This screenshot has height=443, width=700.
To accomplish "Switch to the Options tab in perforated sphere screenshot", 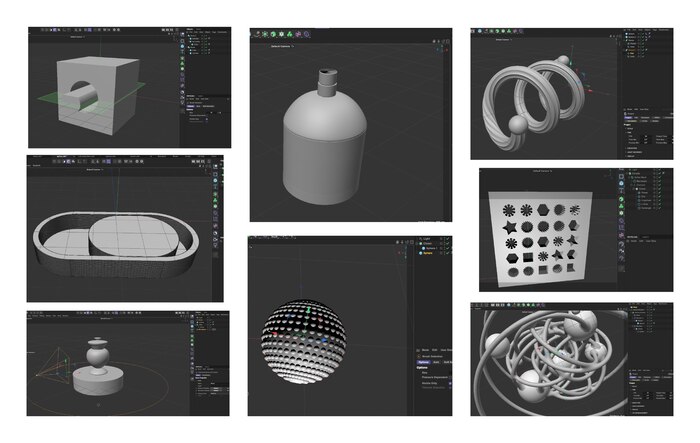I will click(424, 362).
